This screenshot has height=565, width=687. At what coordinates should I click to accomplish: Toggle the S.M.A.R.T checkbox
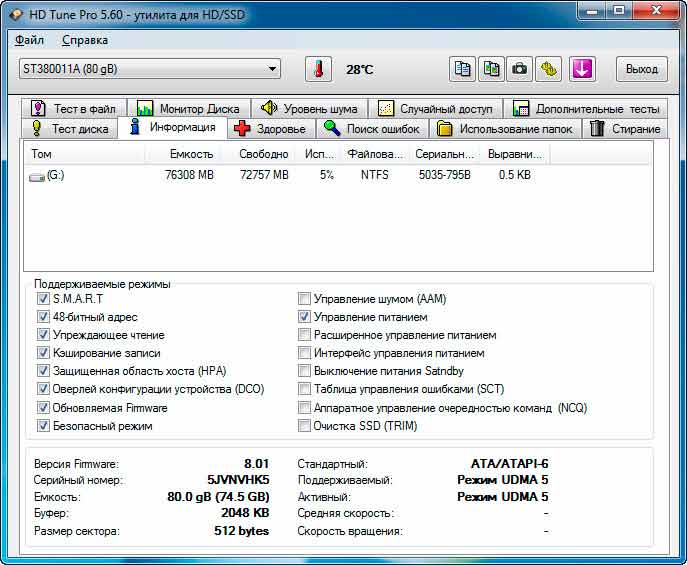click(43, 299)
